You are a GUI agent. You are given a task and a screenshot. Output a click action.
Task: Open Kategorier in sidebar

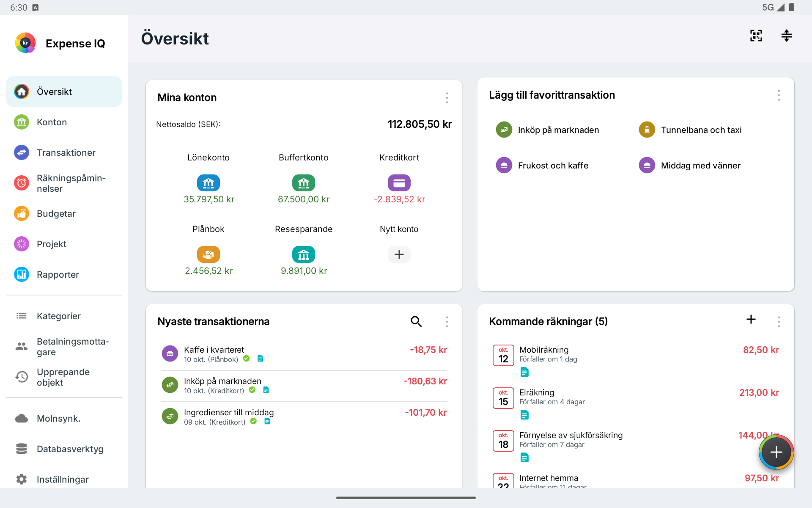click(64, 316)
